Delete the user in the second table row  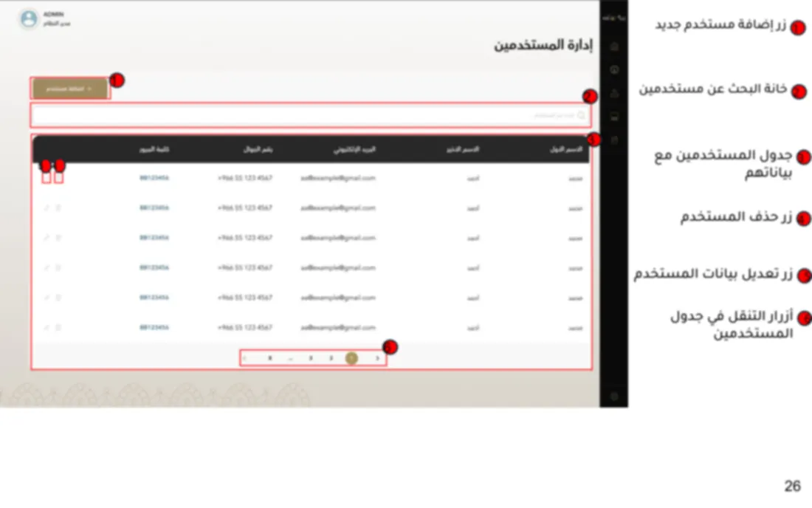pyautogui.click(x=58, y=208)
